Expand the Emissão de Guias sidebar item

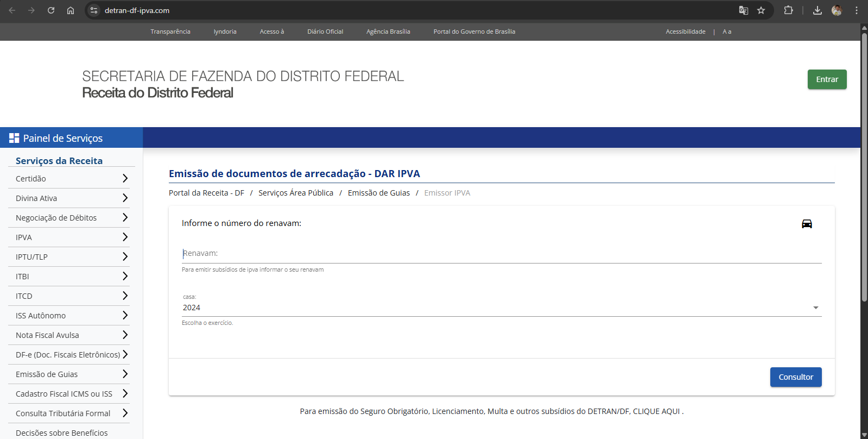(x=69, y=374)
